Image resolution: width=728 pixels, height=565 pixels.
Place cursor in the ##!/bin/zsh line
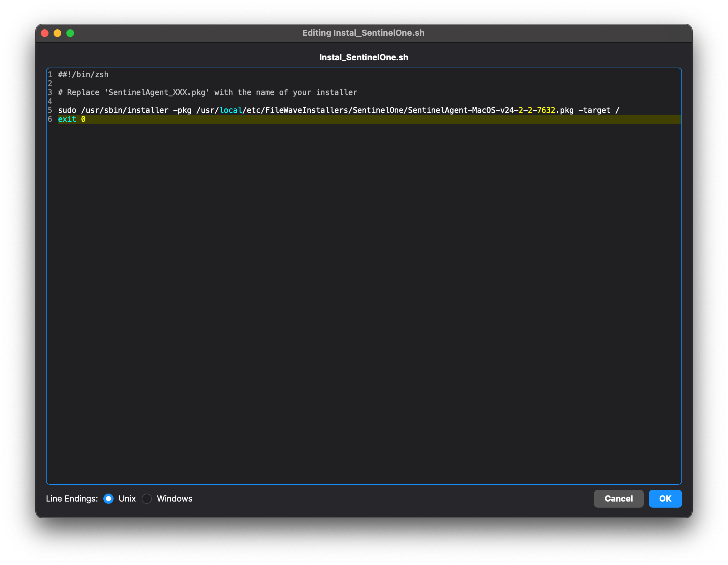point(83,74)
